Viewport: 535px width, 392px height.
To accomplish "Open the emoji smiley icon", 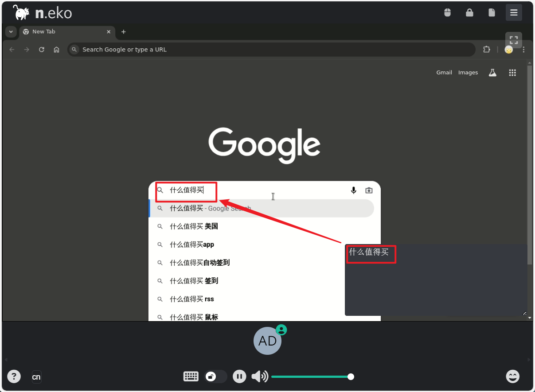I will click(x=513, y=376).
